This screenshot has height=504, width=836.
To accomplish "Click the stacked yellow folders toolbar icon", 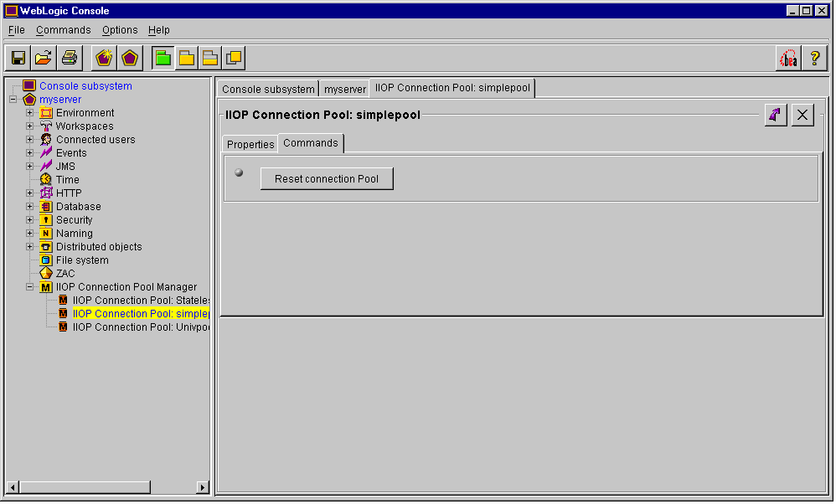I will point(210,58).
